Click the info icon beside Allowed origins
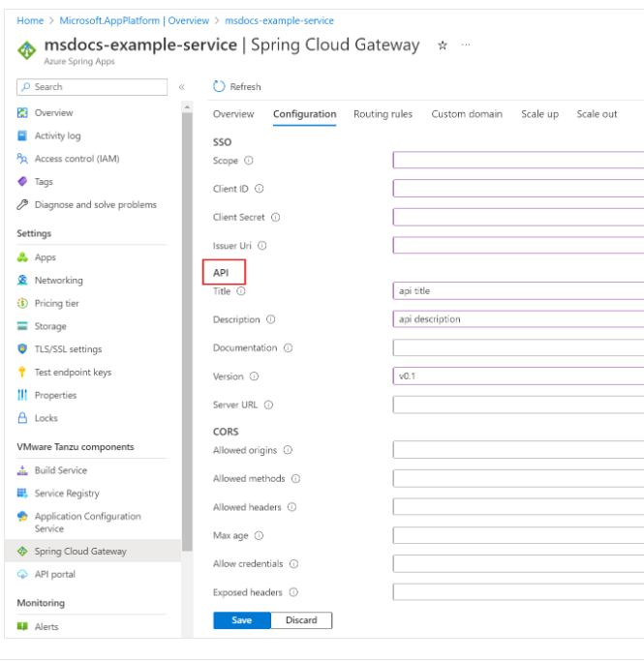 click(288, 450)
